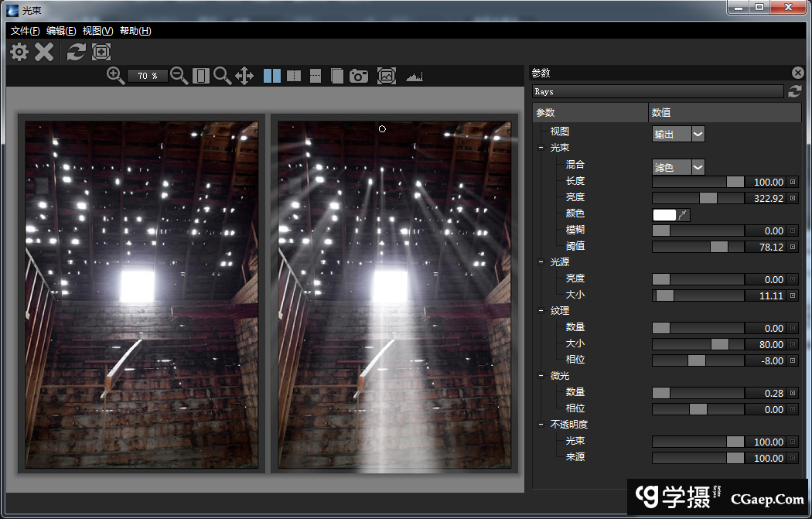The height and width of the screenshot is (519, 812).
Task: Open the 混合 blend mode dropdown
Action: click(678, 166)
